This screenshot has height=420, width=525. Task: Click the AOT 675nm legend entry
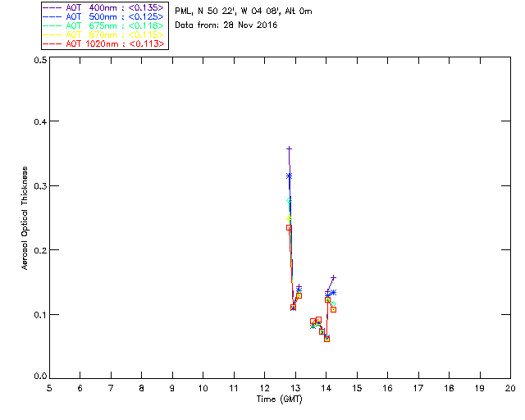click(x=104, y=25)
